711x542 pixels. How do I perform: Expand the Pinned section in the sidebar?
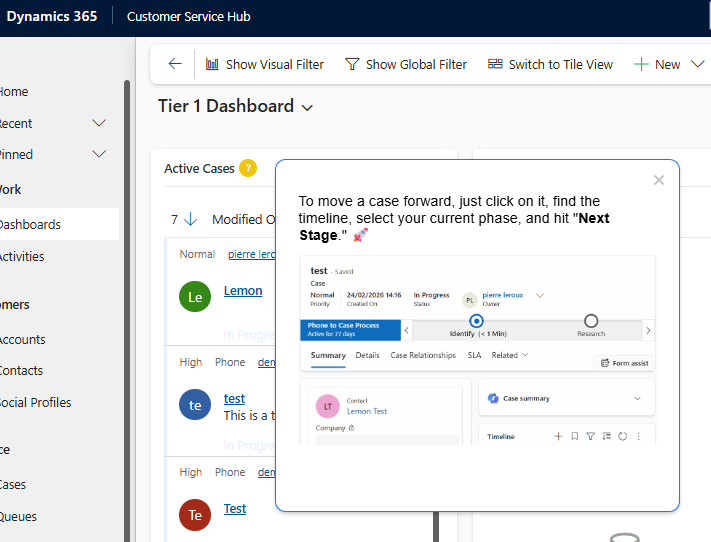click(99, 154)
